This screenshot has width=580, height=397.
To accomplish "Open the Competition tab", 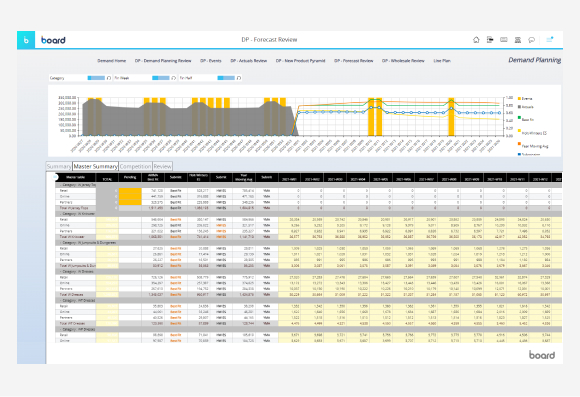I will coord(135,166).
